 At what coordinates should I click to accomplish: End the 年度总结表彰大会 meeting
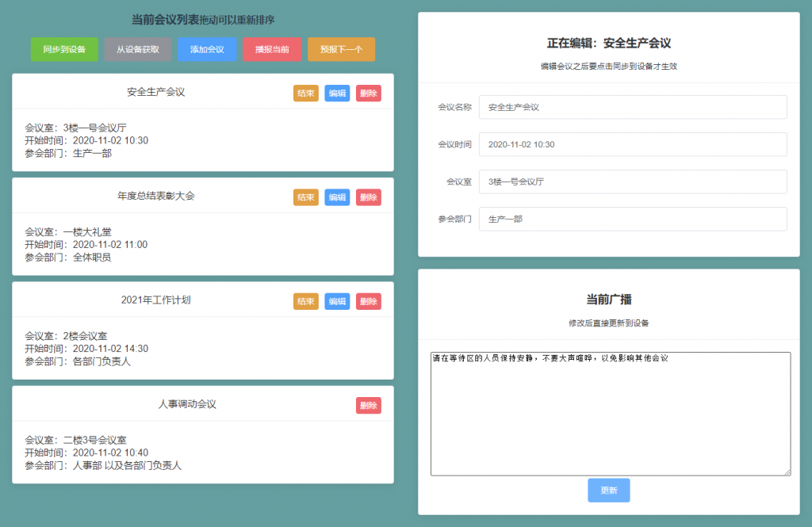(305, 197)
